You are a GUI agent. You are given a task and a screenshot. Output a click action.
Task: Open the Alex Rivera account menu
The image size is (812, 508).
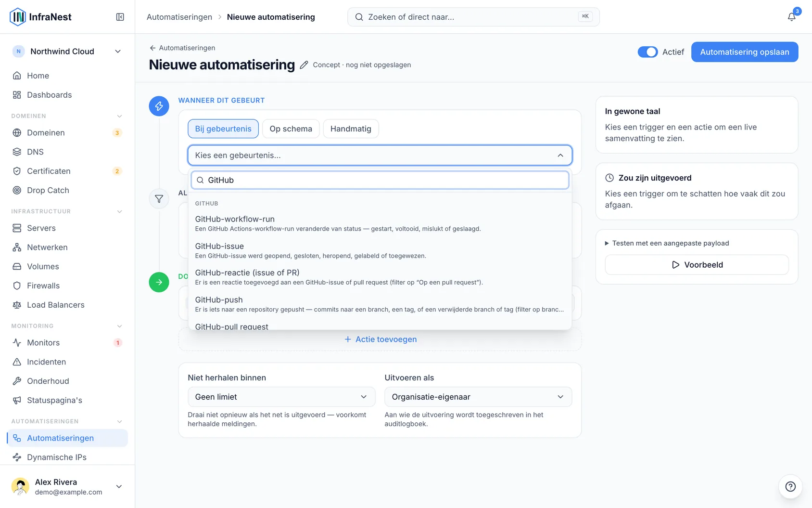pyautogui.click(x=67, y=486)
